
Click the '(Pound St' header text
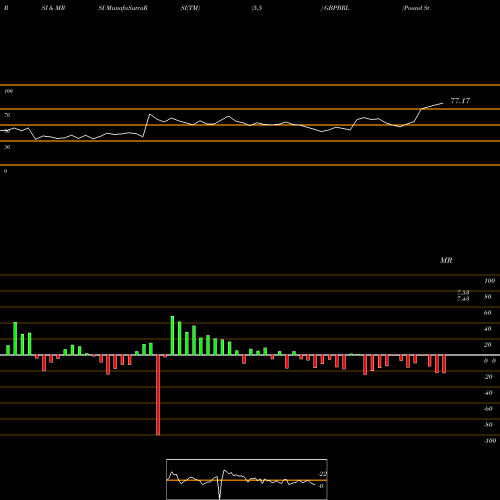point(416,8)
